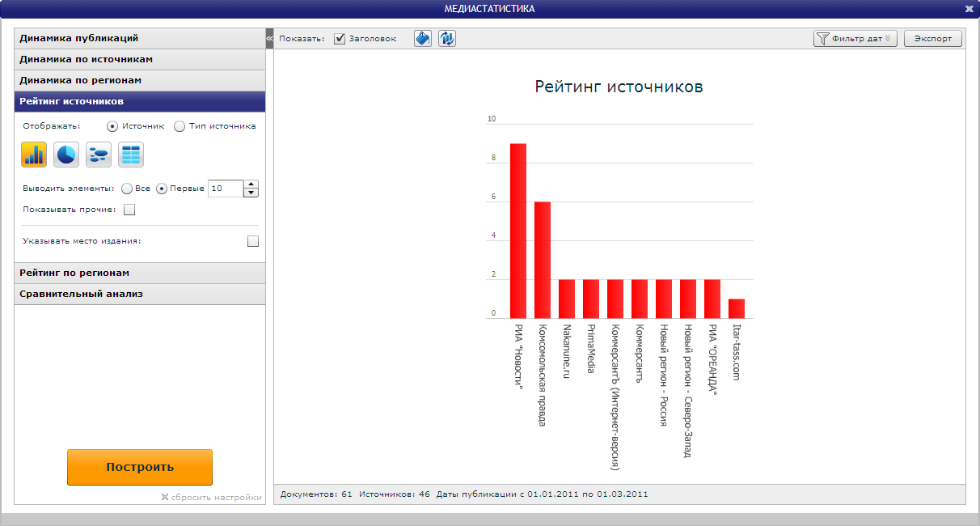Click the Nakanune.ru axis label
Viewport: 980px width, 526px height.
[567, 352]
